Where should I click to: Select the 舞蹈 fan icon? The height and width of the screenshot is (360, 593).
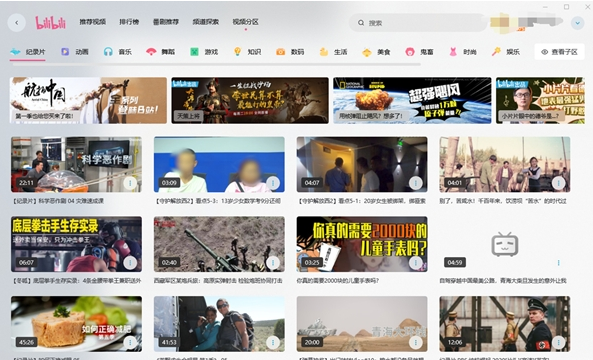point(151,52)
